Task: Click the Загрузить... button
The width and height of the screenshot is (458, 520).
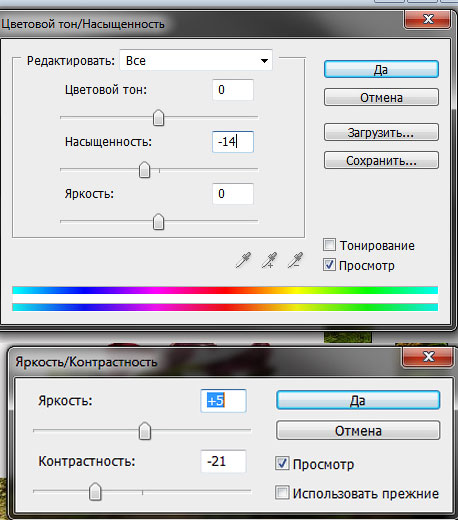Action: click(x=381, y=132)
